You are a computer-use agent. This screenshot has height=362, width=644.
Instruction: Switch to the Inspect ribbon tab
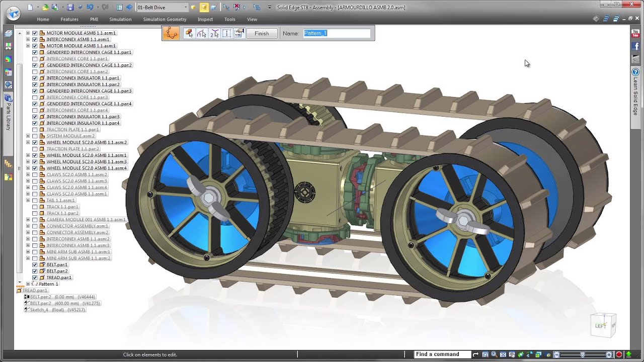pos(205,20)
